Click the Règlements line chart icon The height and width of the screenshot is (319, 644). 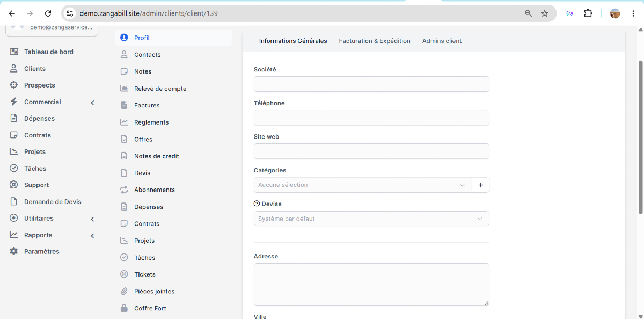click(124, 122)
